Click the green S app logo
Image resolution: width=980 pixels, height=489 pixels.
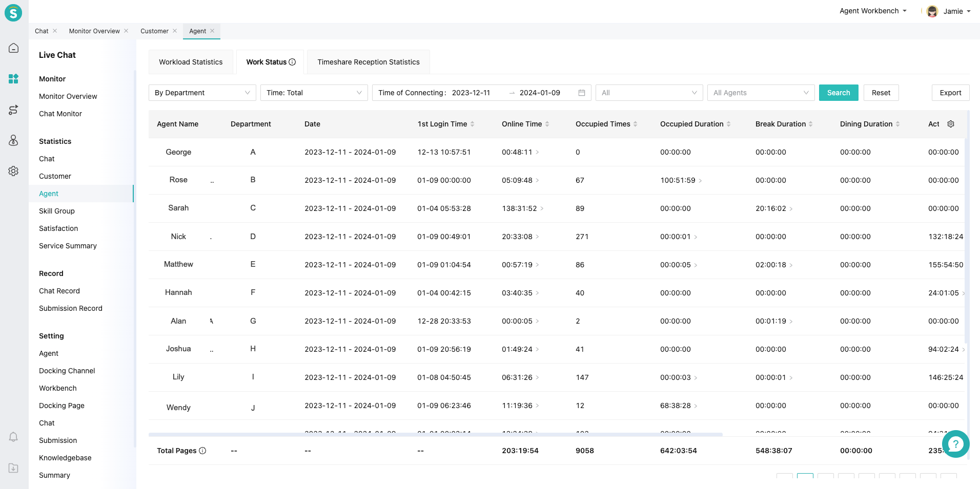pos(13,12)
